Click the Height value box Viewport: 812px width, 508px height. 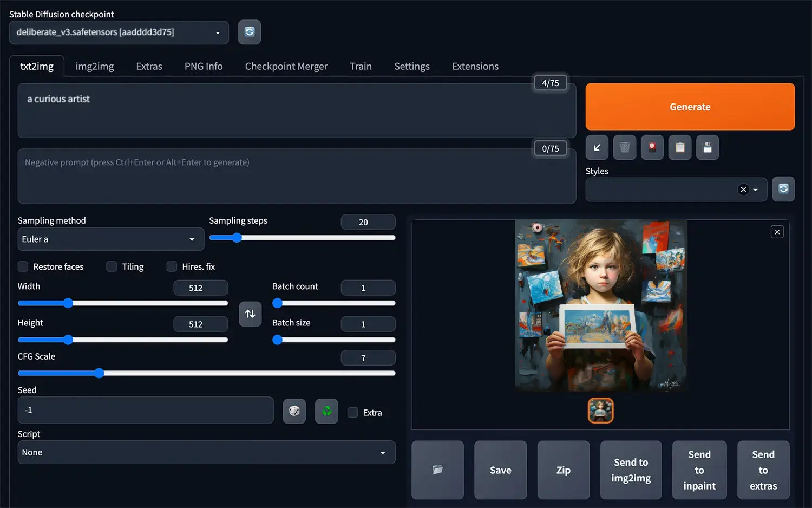tap(201, 324)
